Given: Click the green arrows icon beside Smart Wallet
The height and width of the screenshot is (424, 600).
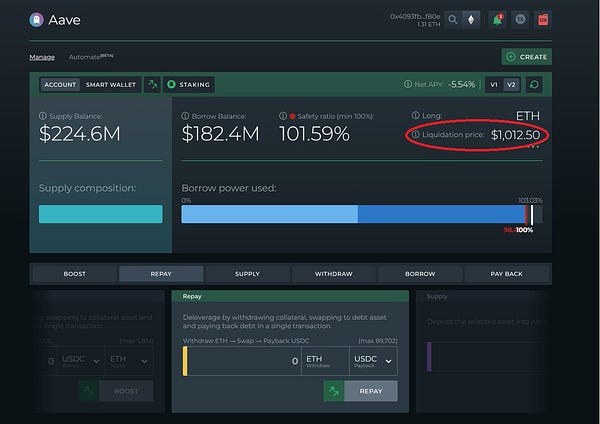Looking at the screenshot, I should [152, 84].
